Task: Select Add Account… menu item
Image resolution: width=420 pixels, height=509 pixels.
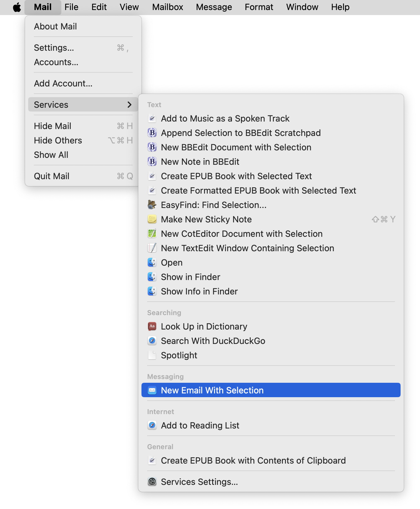Action: (83, 83)
